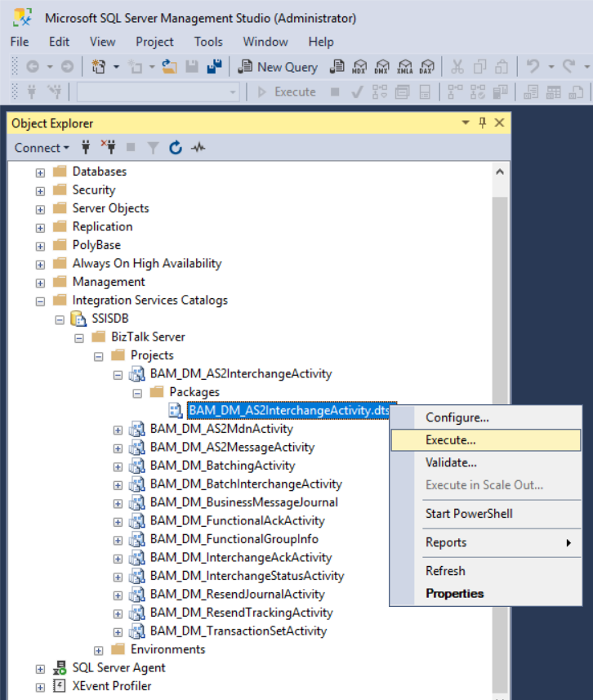Expand the Security node

(x=40, y=191)
